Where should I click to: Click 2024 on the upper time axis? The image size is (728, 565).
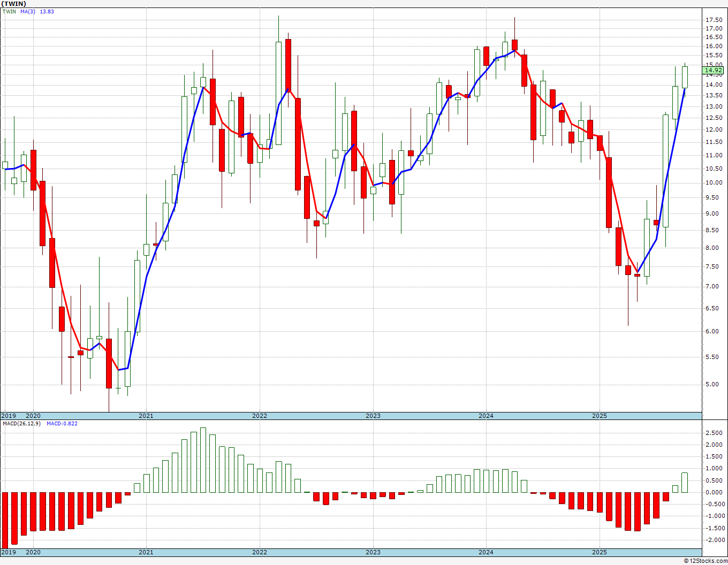coord(486,416)
